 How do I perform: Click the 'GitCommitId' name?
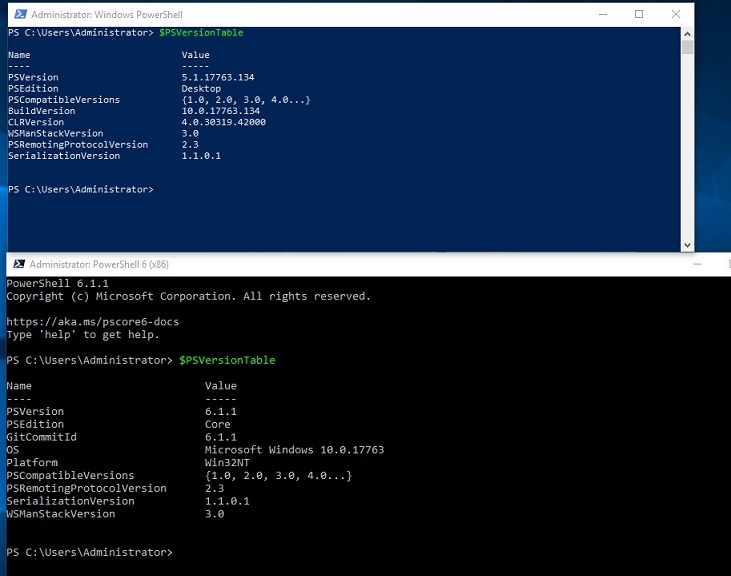(41, 437)
